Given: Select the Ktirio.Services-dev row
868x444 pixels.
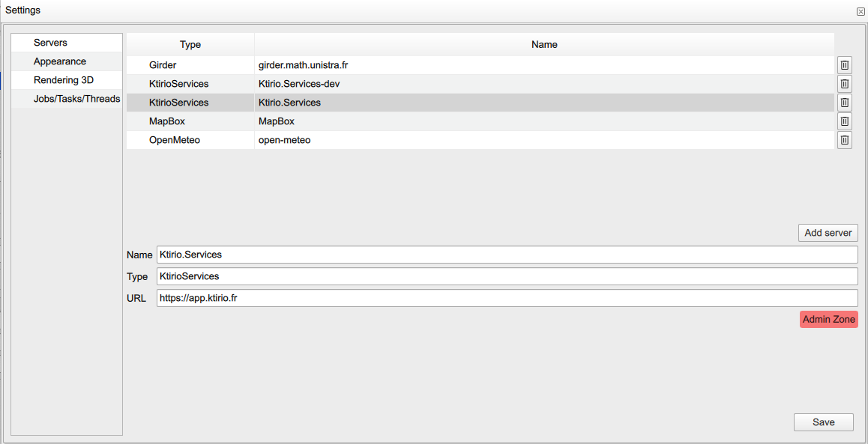Looking at the screenshot, I should [375, 84].
